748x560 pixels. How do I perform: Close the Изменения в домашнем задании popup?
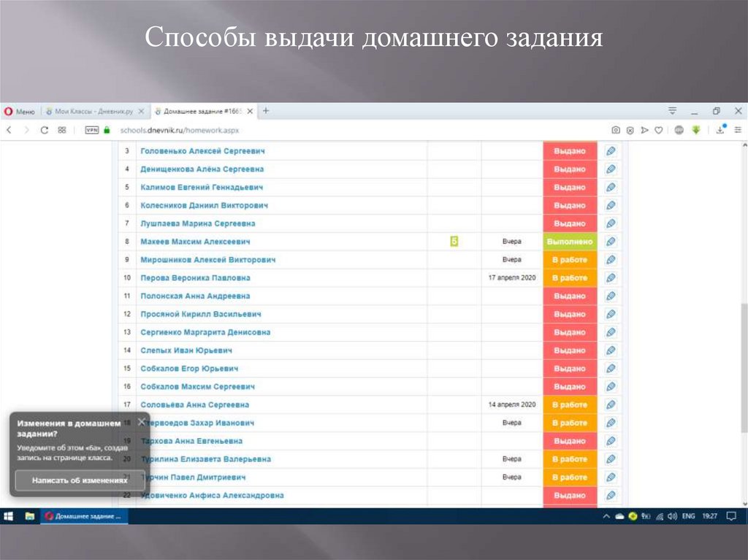[141, 422]
